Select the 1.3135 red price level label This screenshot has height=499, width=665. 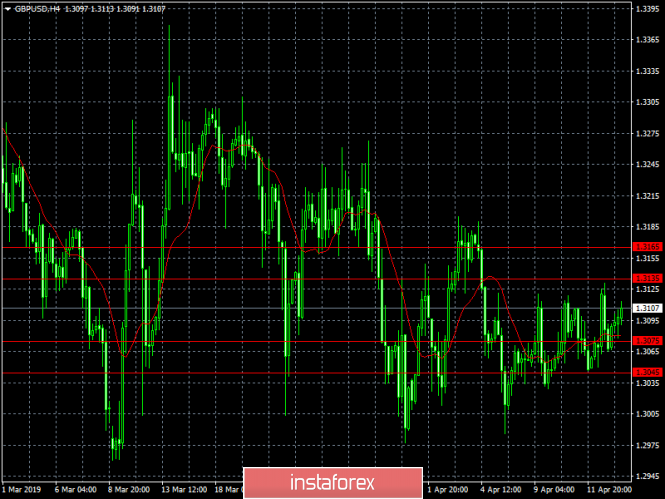(x=647, y=279)
